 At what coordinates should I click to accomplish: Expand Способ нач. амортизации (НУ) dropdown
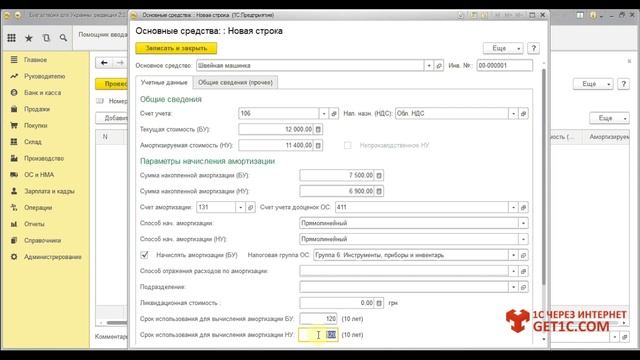coord(523,239)
